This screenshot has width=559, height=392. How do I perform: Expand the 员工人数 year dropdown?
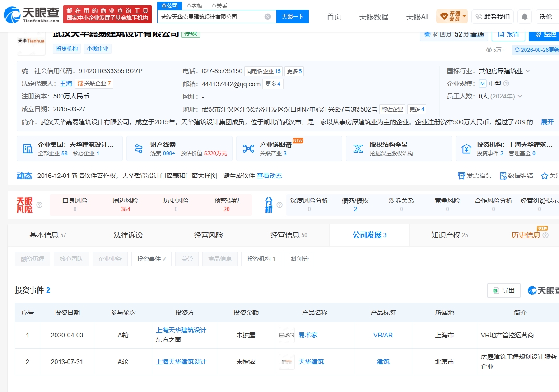[x=519, y=96]
